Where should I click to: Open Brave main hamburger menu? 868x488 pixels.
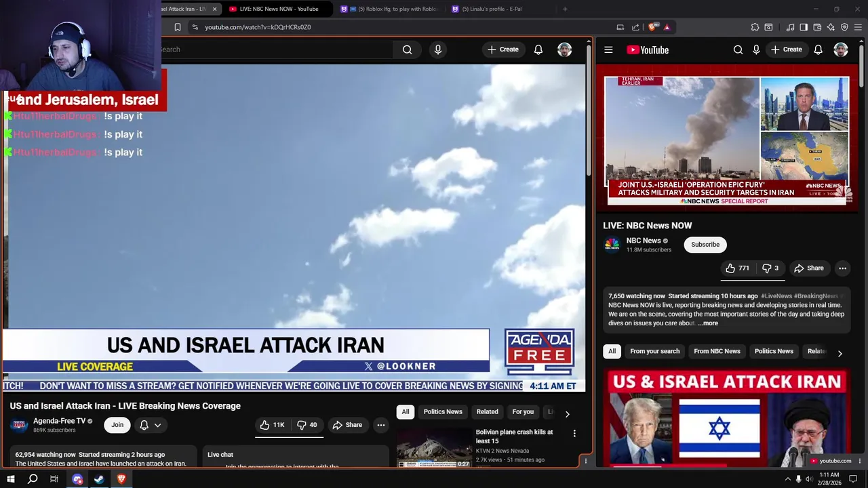pyautogui.click(x=859, y=27)
